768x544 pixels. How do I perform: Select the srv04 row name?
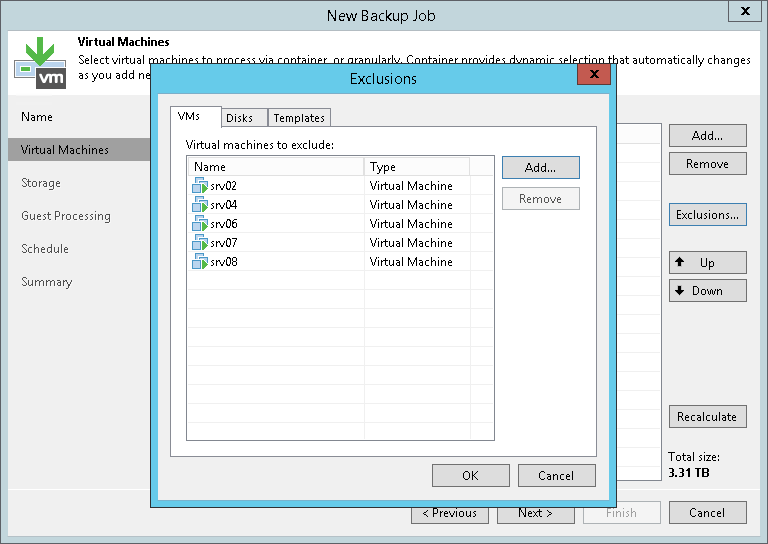pos(224,205)
